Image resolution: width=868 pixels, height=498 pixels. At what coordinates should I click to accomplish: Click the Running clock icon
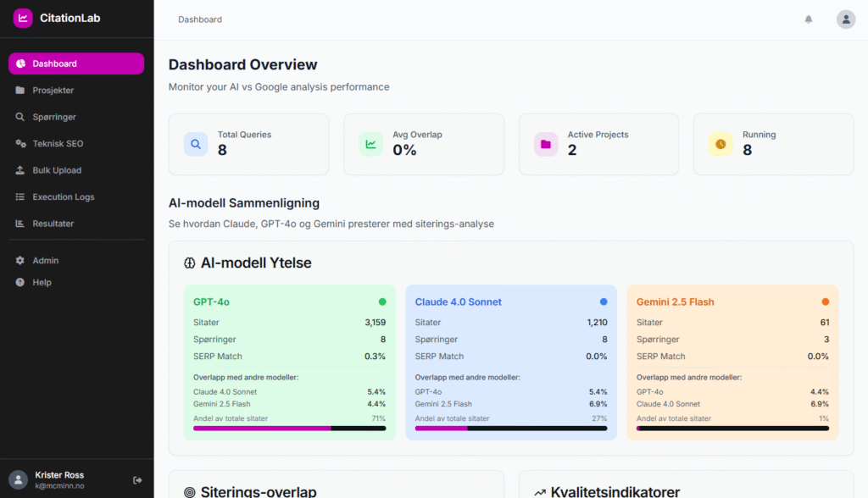[721, 144]
